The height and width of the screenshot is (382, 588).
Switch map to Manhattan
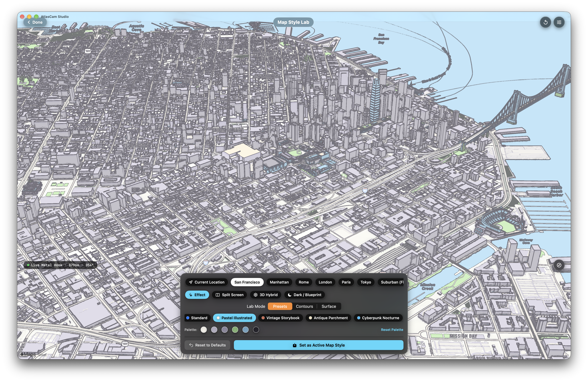tap(279, 282)
